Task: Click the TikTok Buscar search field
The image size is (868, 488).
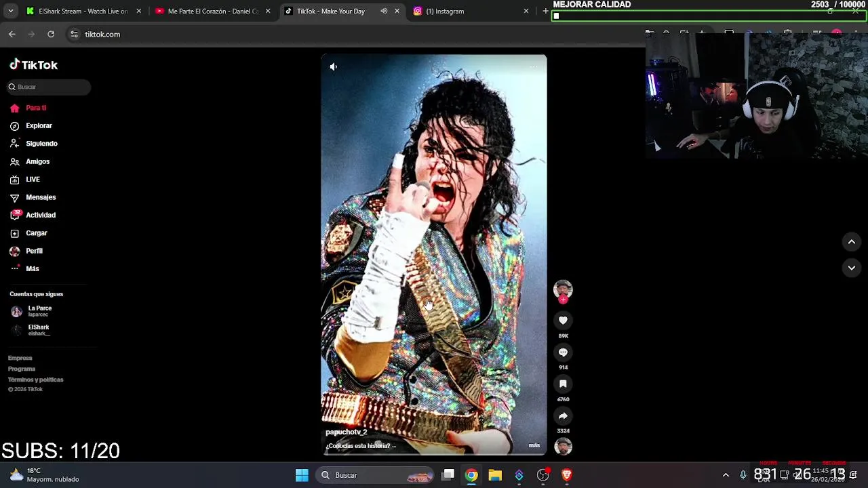Action: 48,87
